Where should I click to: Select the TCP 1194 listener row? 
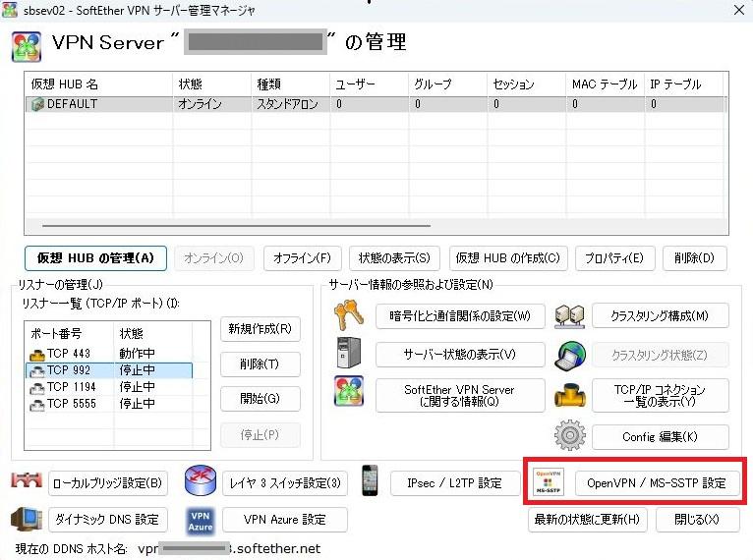(x=109, y=387)
